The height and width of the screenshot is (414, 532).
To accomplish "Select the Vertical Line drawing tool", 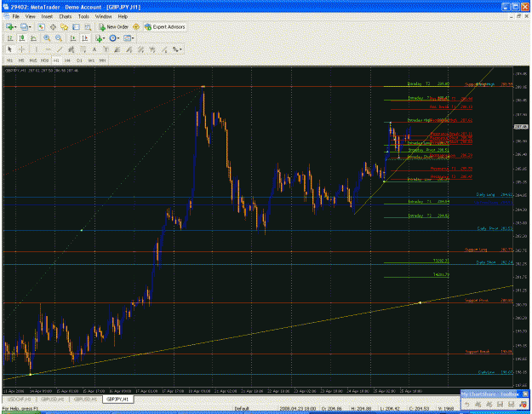I will pos(36,49).
